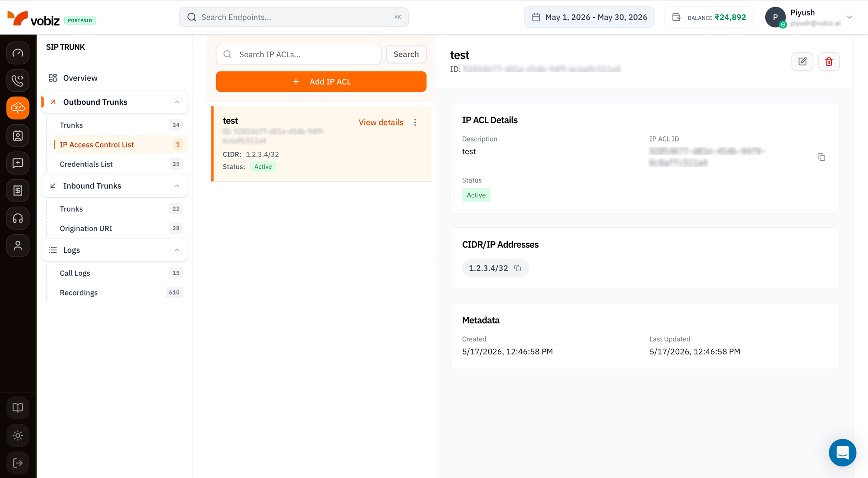Click the 610 count beside Recordings
868x478 pixels.
pyautogui.click(x=174, y=292)
